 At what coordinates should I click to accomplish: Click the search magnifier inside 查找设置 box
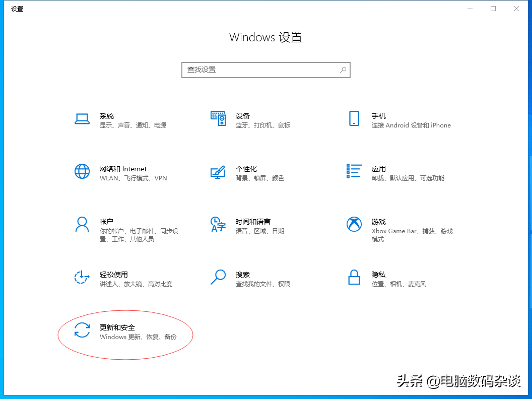(x=343, y=70)
